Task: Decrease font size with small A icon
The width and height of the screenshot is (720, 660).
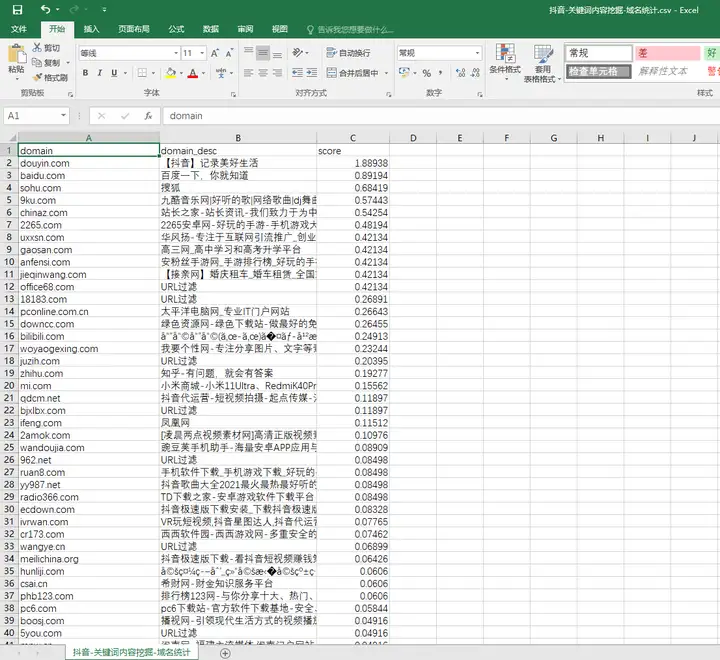Action: click(229, 53)
